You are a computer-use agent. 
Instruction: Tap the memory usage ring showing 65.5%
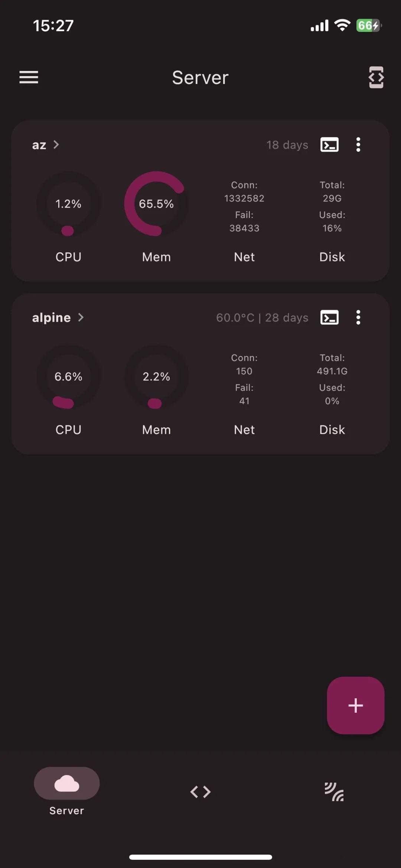click(156, 204)
